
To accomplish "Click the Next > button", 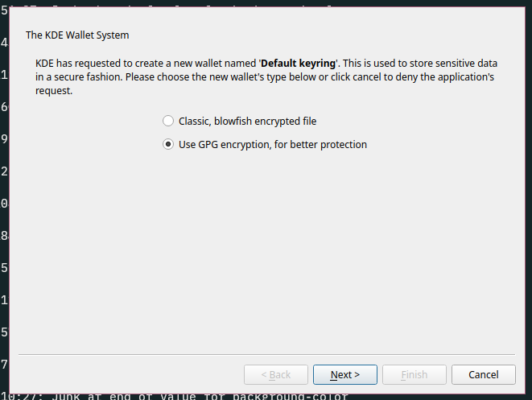I will [345, 374].
